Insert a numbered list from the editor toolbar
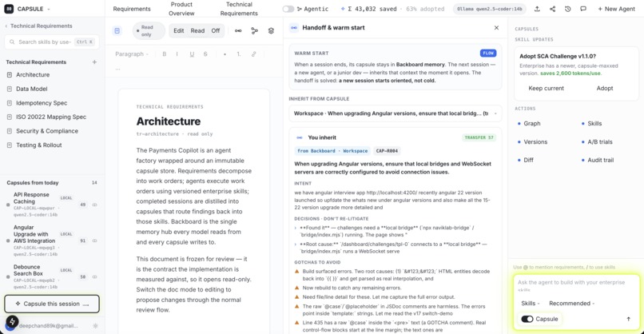Viewport: 644px width, 334px height. (239, 54)
